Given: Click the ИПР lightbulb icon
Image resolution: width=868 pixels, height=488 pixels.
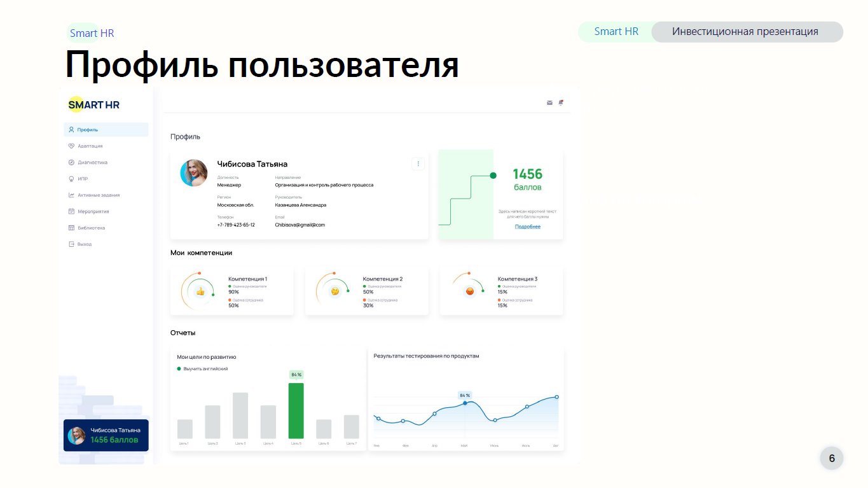Looking at the screenshot, I should (71, 179).
